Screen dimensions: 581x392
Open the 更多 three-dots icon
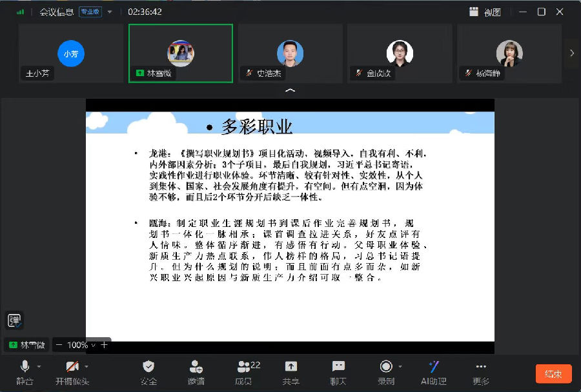tap(480, 367)
